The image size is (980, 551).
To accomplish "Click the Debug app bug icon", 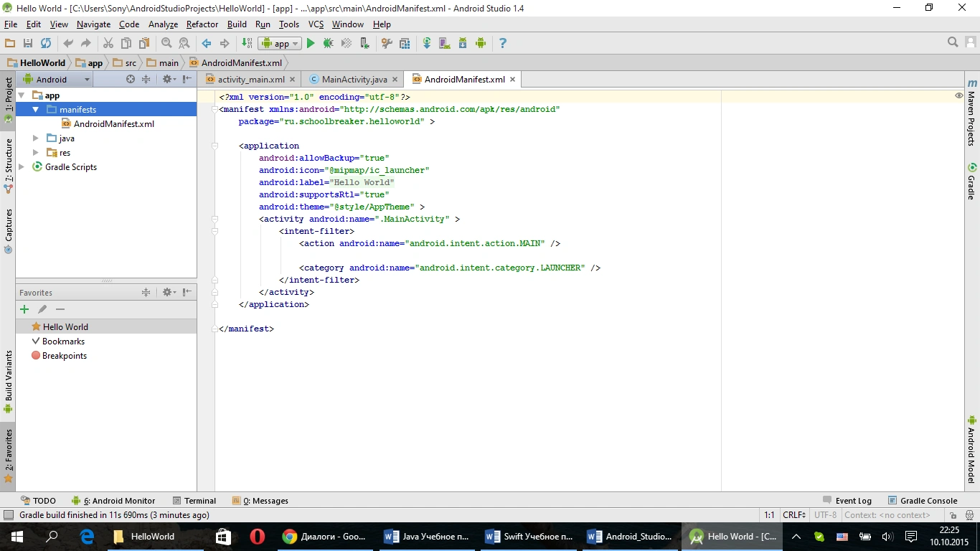I will (328, 44).
